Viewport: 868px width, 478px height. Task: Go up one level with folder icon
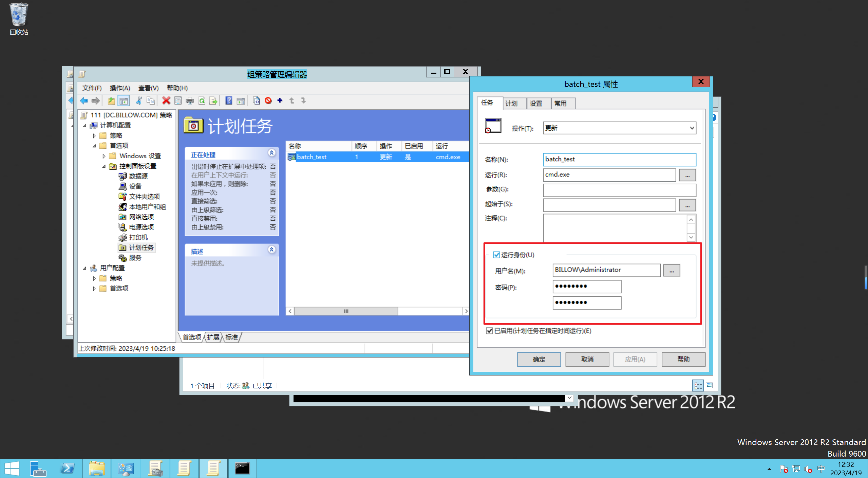(111, 101)
